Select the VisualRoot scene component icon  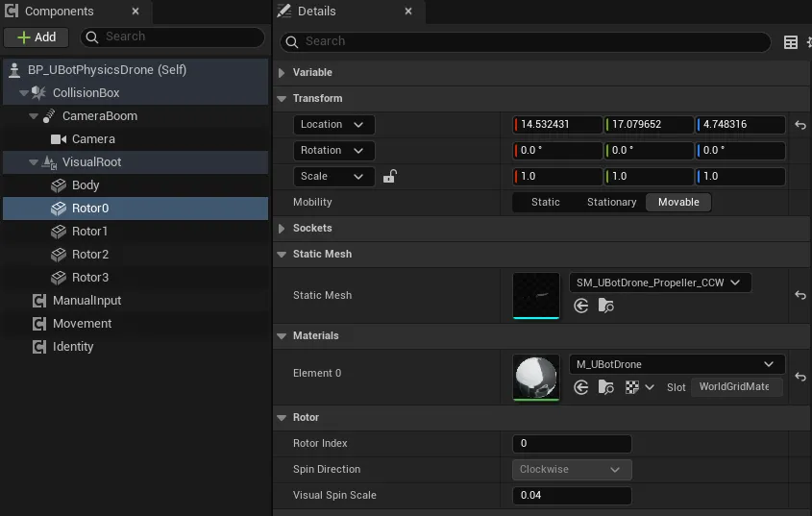point(49,162)
